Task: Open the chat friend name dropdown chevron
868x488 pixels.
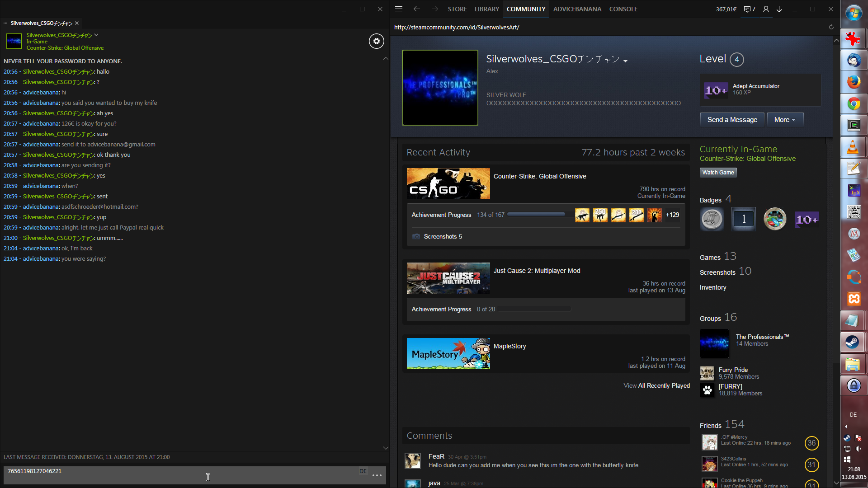Action: click(x=96, y=35)
